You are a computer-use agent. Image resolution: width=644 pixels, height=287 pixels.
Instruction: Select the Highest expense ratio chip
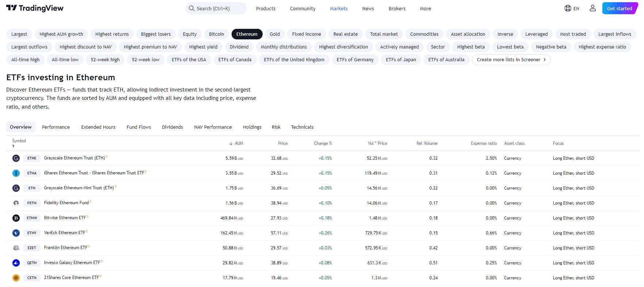pos(602,47)
